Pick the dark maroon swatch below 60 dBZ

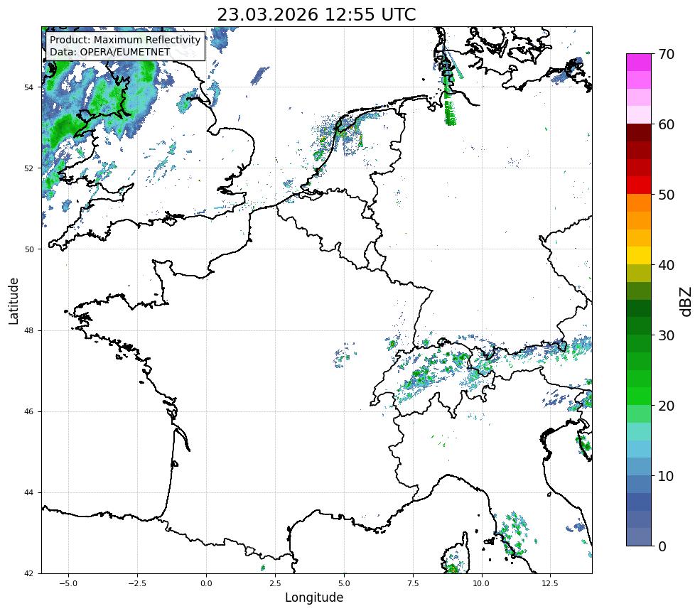coord(639,133)
